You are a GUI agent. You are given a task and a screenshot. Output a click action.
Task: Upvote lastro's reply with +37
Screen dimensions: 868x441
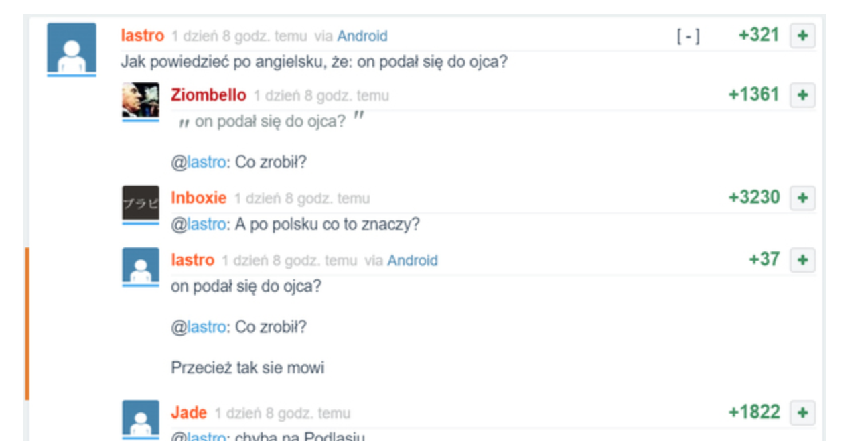click(x=802, y=259)
